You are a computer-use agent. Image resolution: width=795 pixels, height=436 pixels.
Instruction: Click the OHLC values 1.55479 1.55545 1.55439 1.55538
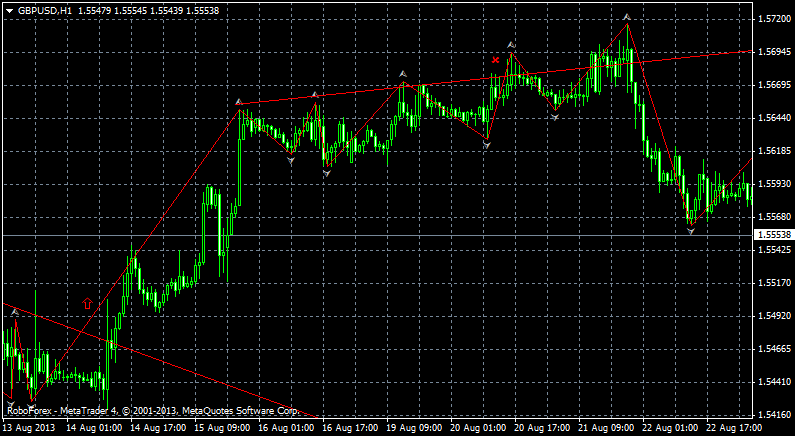[147, 10]
